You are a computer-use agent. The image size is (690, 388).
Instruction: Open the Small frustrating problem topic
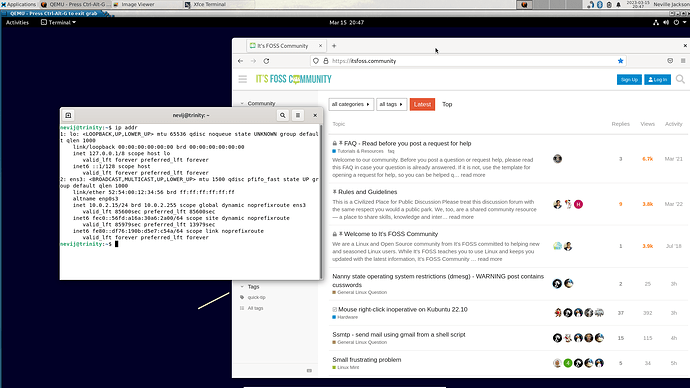click(x=367, y=359)
